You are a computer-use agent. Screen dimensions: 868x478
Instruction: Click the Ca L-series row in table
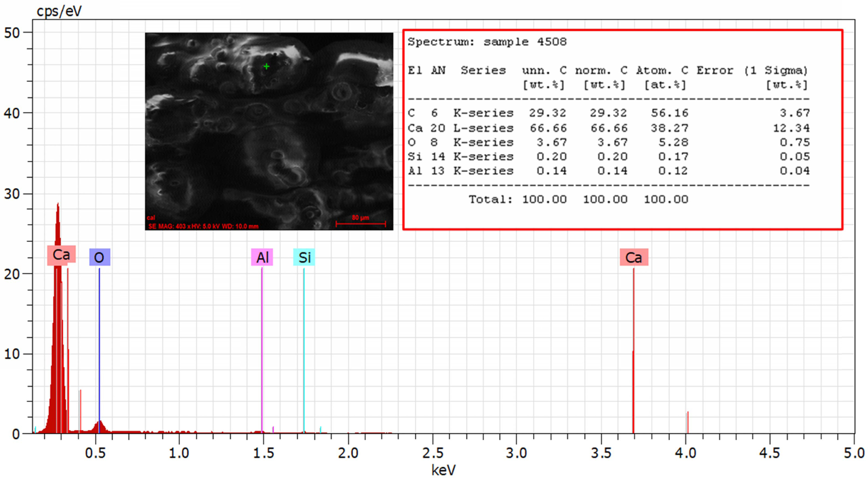(608, 128)
